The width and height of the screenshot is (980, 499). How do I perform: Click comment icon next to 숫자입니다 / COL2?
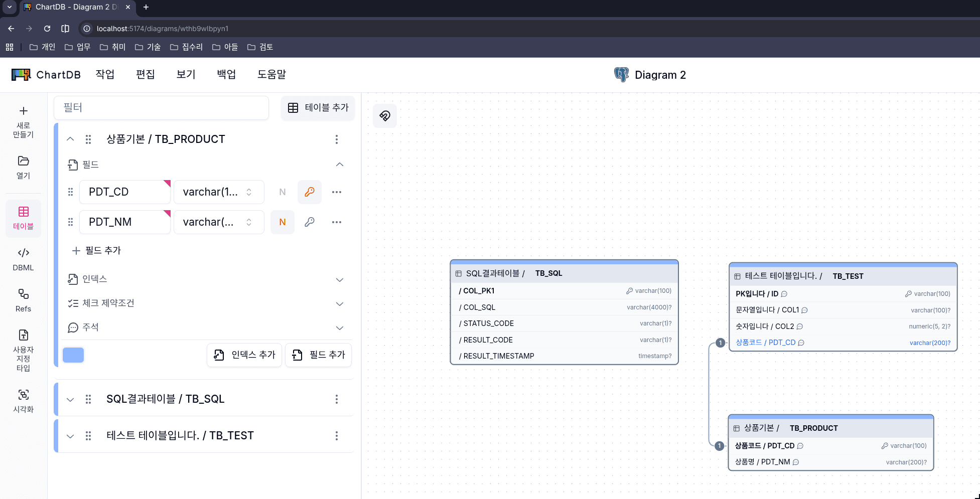coord(800,326)
